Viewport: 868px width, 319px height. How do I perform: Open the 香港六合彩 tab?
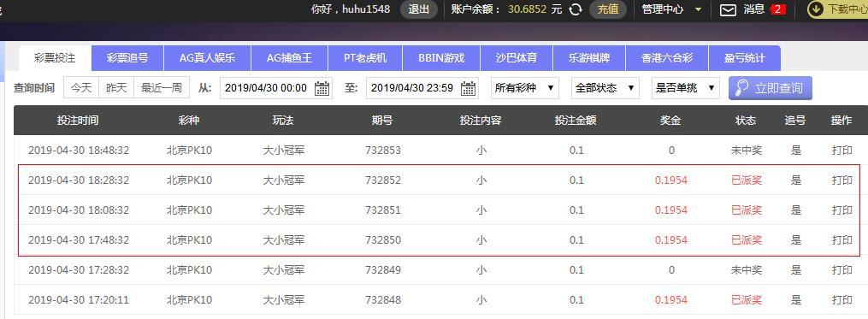point(667,58)
